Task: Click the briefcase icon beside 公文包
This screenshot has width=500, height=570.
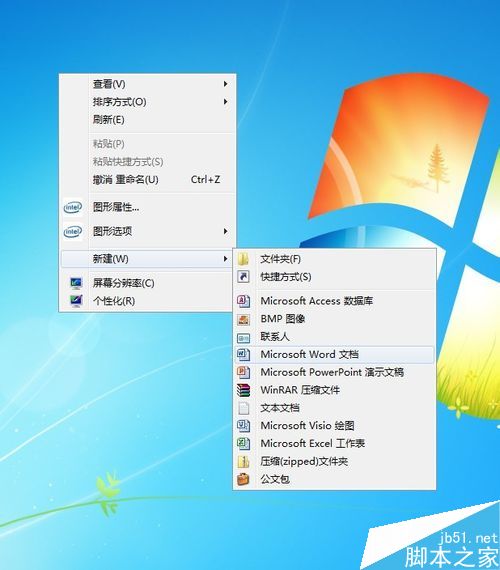Action: point(243,479)
